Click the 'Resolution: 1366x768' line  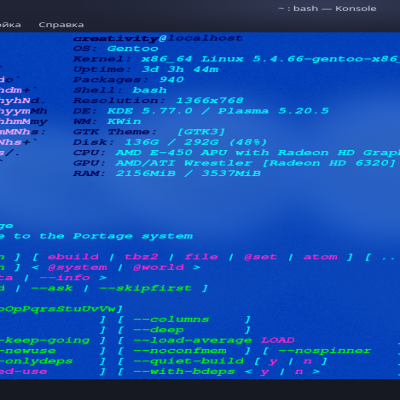[x=158, y=101]
